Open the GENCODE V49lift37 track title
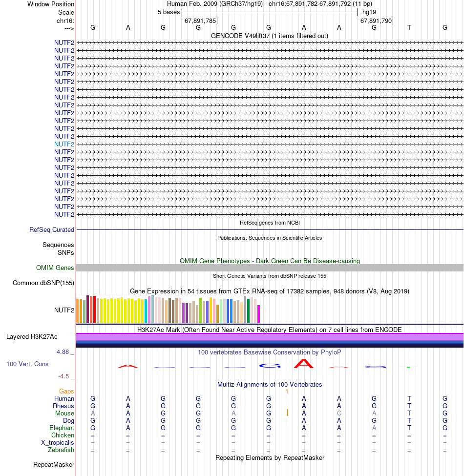 coord(269,36)
